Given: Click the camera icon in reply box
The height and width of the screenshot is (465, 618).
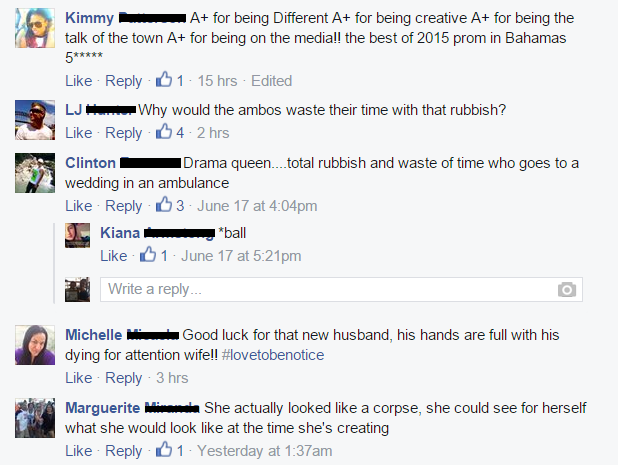Looking at the screenshot, I should click(x=567, y=290).
